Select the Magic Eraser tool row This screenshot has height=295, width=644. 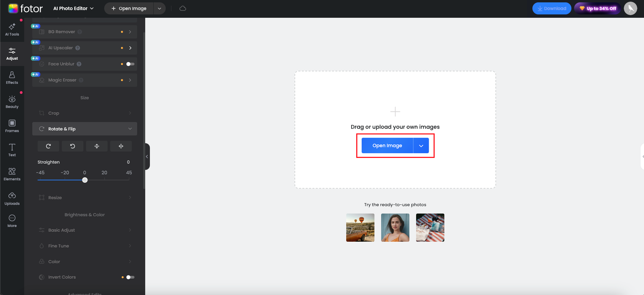pyautogui.click(x=85, y=80)
